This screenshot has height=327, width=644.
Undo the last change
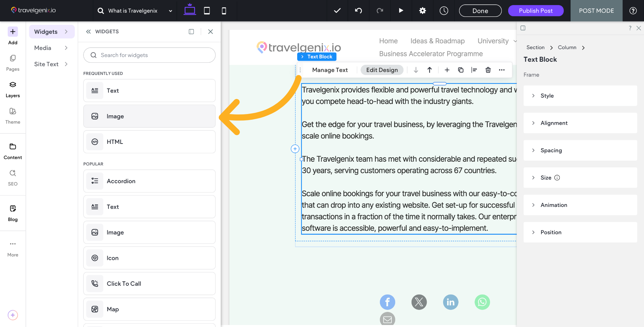(x=358, y=10)
